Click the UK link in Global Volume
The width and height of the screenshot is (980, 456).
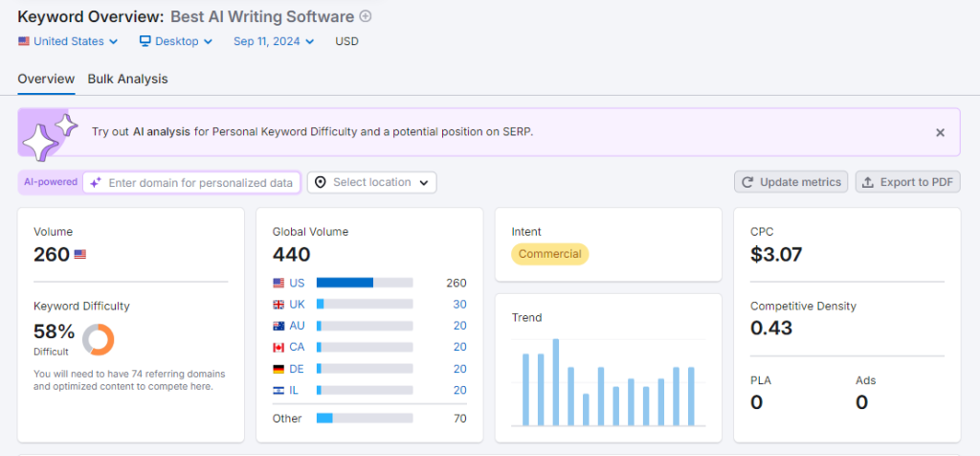point(297,304)
